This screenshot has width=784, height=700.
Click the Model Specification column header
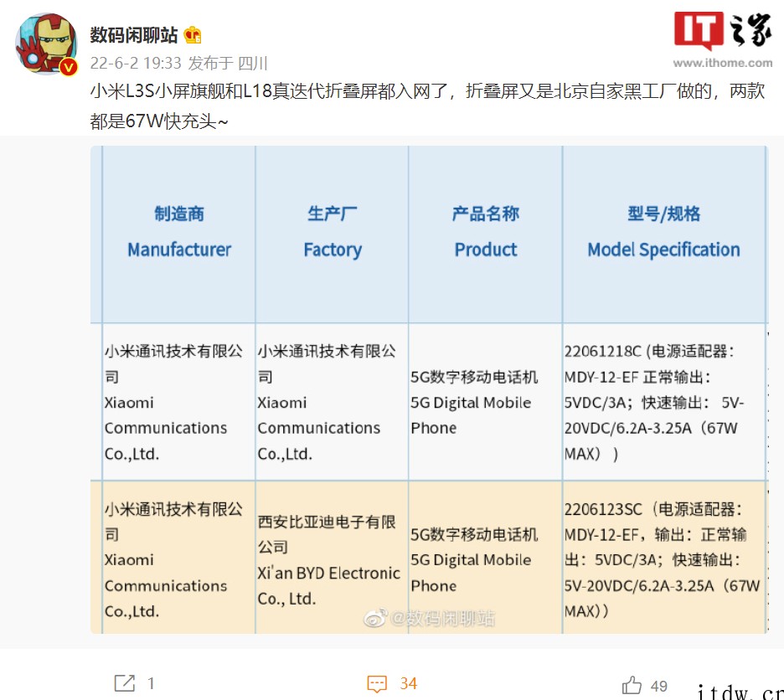664,234
